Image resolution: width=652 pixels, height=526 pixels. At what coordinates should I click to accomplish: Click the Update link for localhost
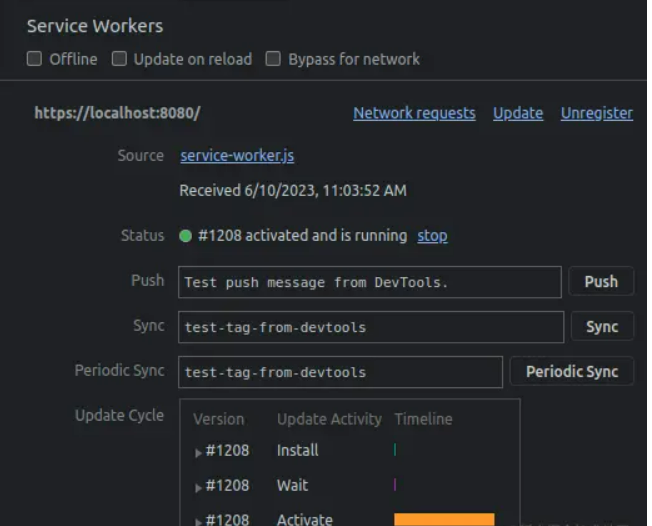[x=518, y=113]
